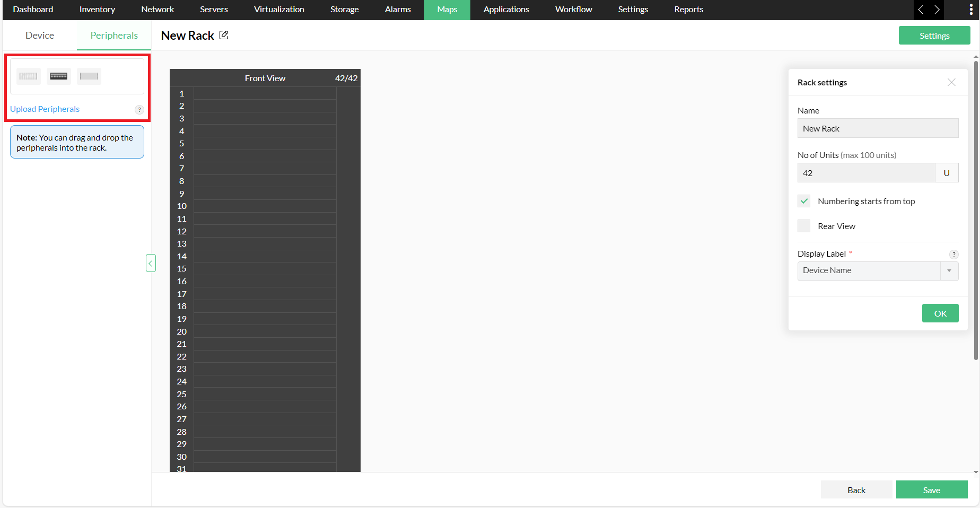Screen dimensions: 980x508
Task: Click the edit icon beside New Rack title
Action: (x=224, y=35)
